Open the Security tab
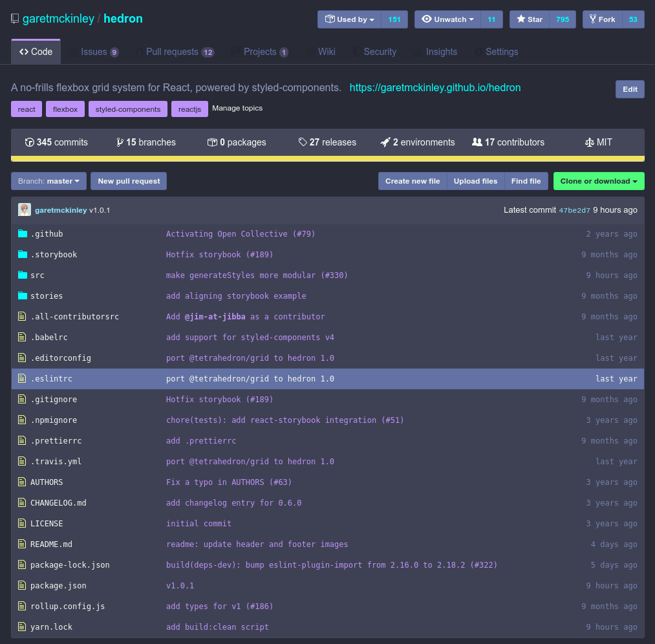This screenshot has height=644, width=655. [374, 52]
